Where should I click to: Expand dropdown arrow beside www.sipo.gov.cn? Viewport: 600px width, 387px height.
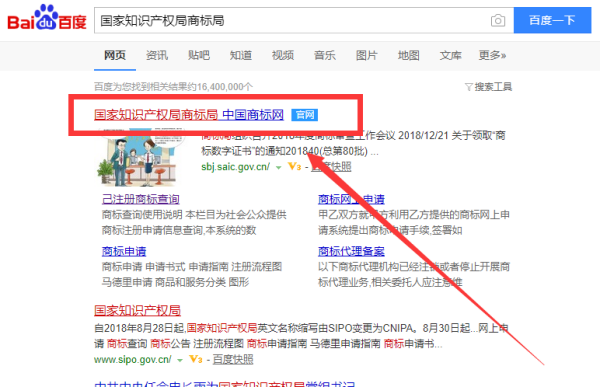[x=180, y=360]
